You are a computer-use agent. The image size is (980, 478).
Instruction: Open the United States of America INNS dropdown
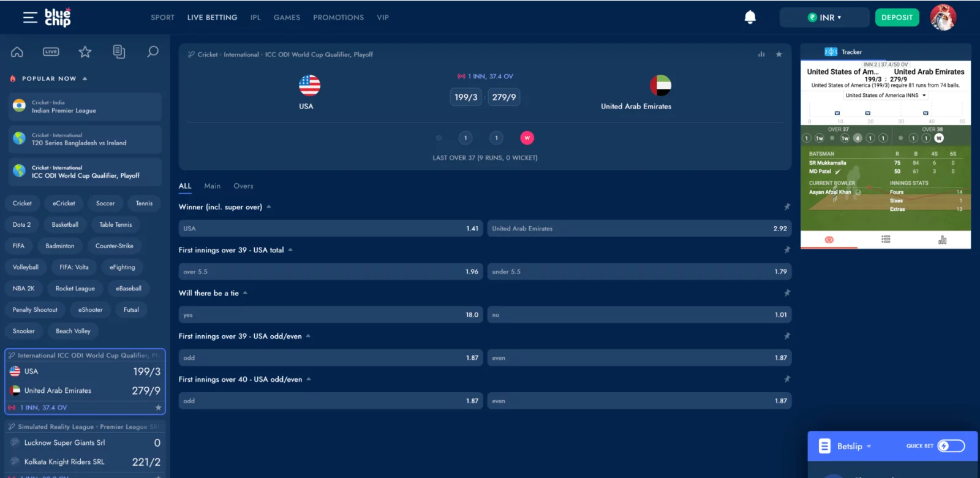pos(886,96)
